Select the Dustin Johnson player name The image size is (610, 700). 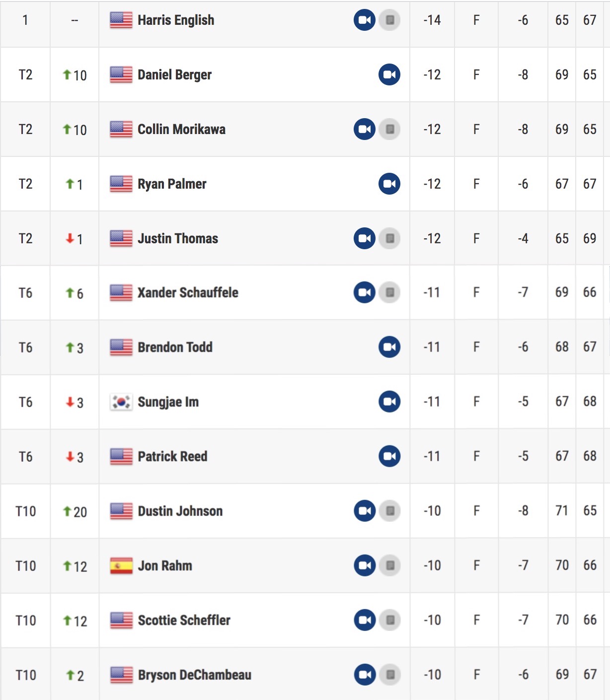(x=180, y=511)
